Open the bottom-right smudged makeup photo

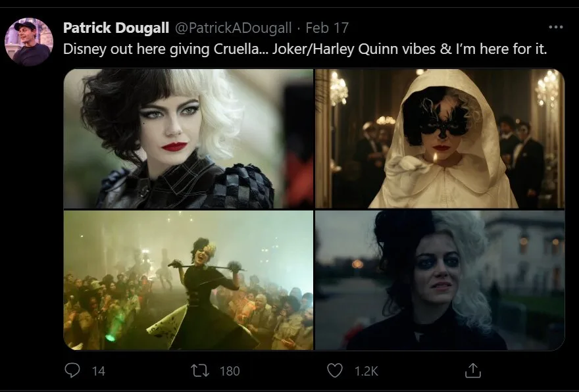pyautogui.click(x=440, y=280)
